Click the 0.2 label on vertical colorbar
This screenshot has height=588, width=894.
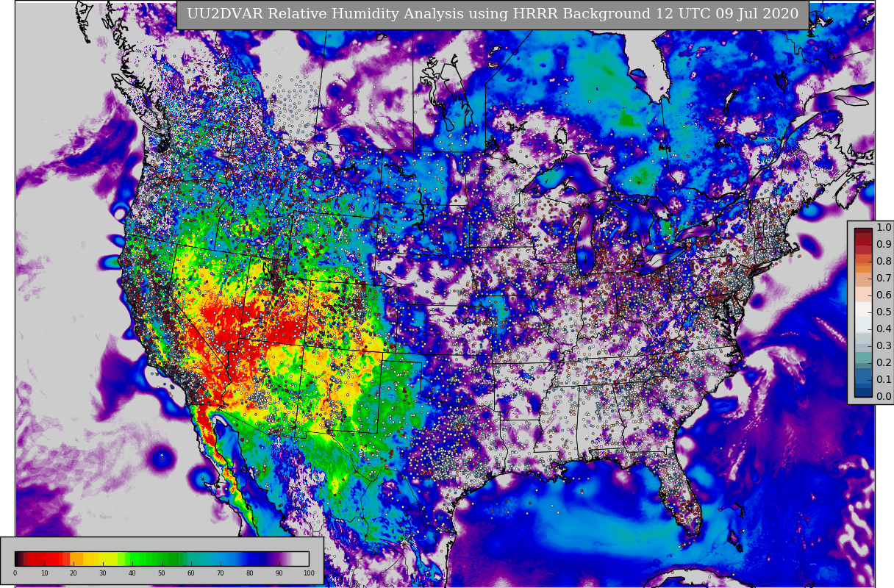coord(884,362)
